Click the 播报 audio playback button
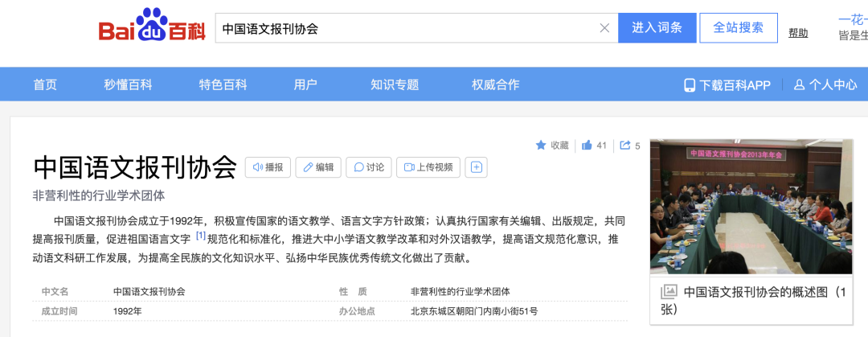 [x=268, y=167]
